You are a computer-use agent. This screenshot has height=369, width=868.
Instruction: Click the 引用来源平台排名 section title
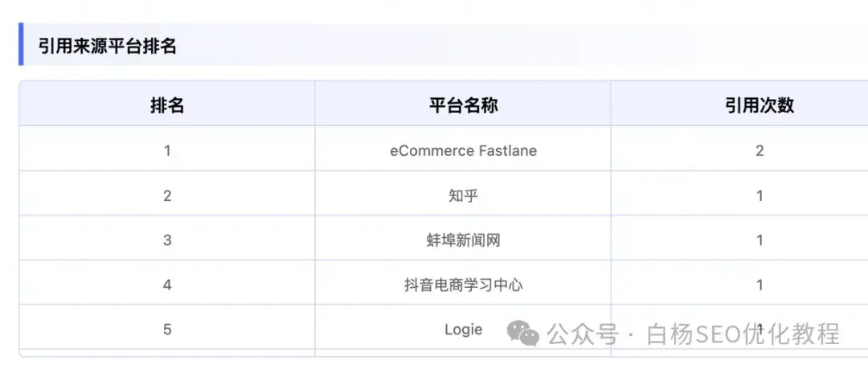107,46
